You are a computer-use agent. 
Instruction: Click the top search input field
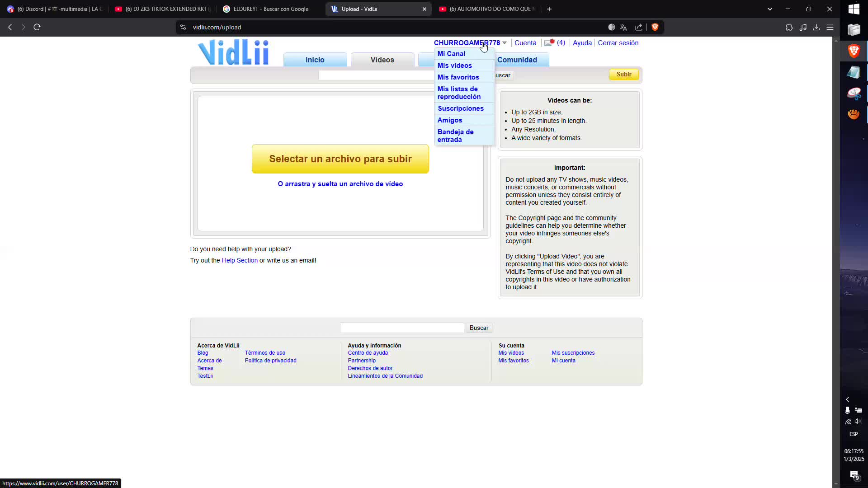coord(376,75)
